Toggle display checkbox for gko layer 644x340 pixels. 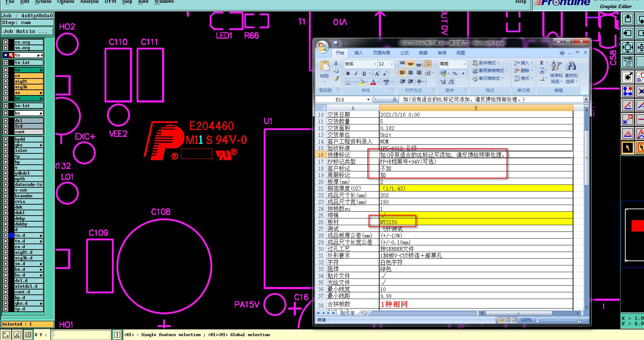6,145
